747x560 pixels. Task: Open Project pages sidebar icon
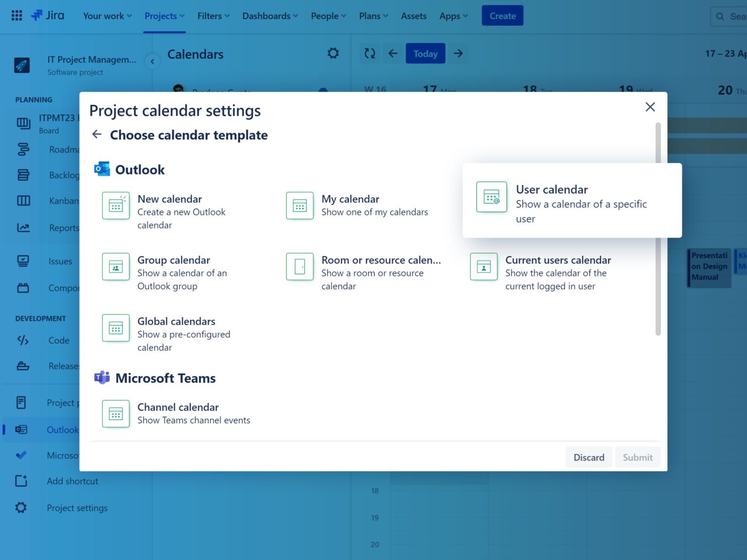tap(21, 402)
